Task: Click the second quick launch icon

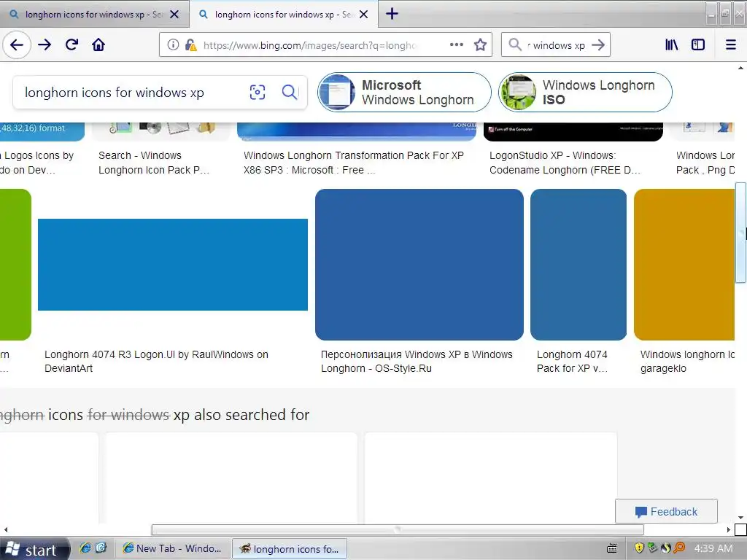Action: (101, 548)
